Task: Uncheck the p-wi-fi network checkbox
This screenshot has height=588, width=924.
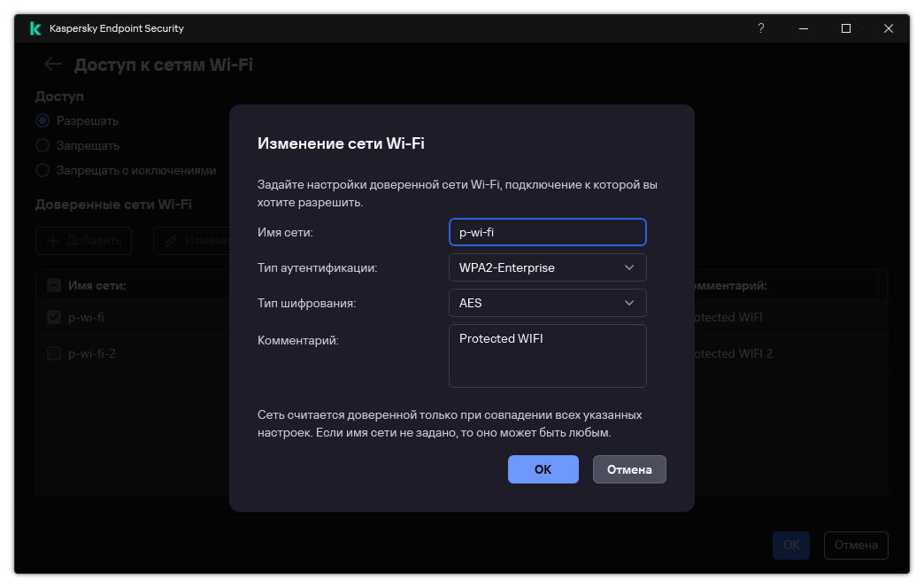Action: (53, 317)
